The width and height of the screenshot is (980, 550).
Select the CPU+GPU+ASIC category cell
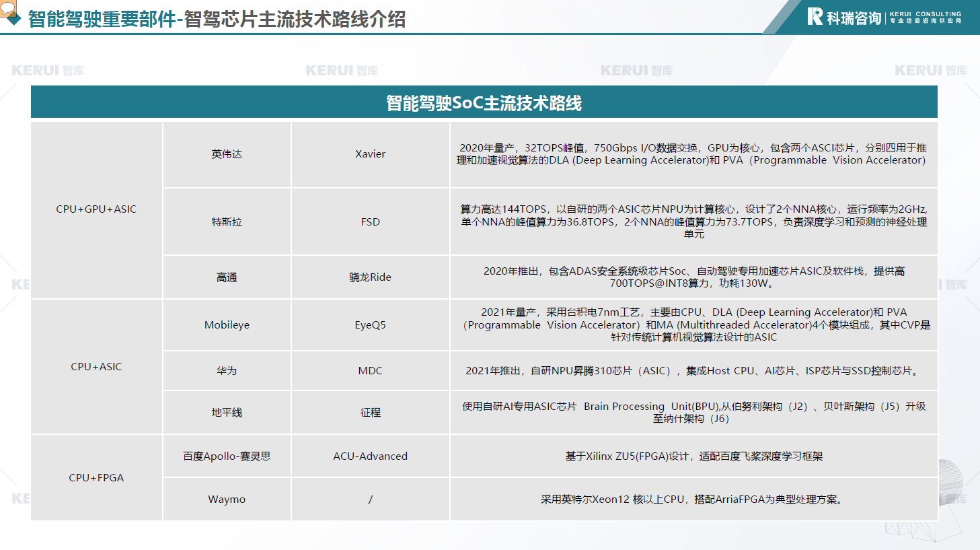[96, 209]
